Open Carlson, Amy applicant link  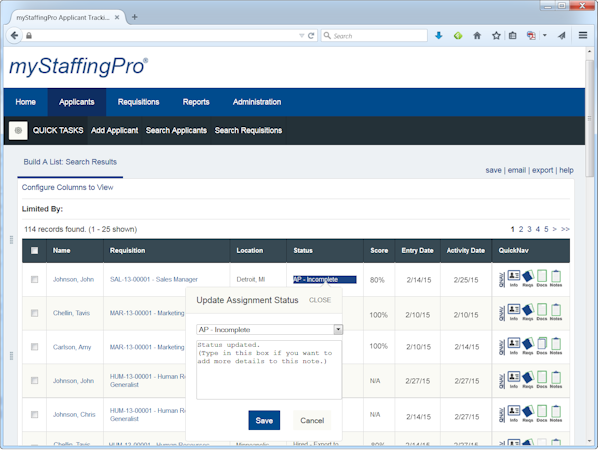[72, 347]
